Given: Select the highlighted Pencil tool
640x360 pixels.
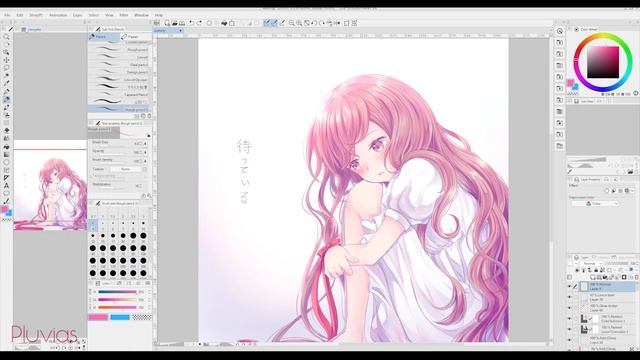Looking at the screenshot, I should click(6, 99).
